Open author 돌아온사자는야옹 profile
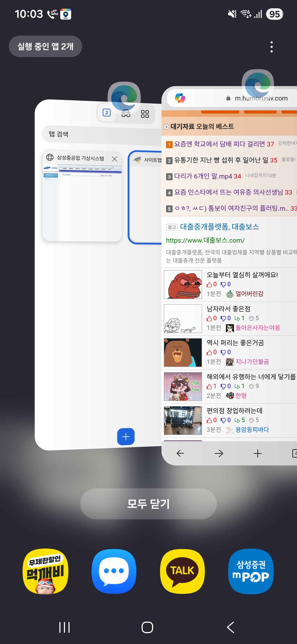Image resolution: width=297 pixels, height=644 pixels. 258,328
